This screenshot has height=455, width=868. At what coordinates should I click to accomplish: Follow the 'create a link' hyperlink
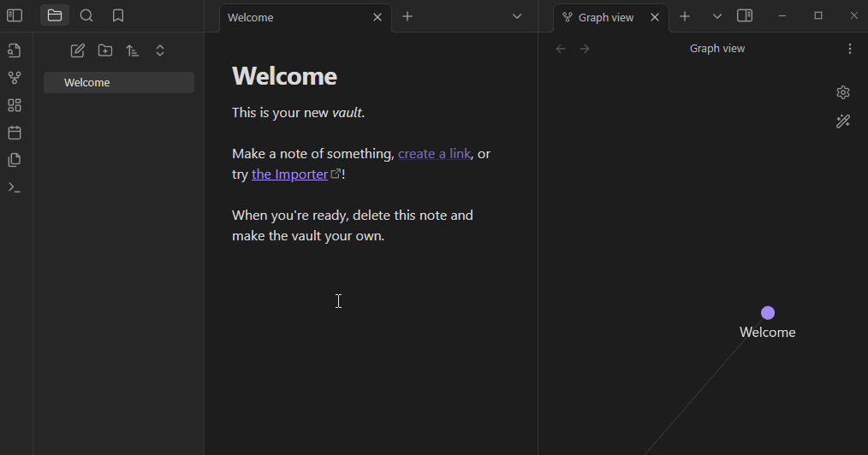click(x=434, y=154)
